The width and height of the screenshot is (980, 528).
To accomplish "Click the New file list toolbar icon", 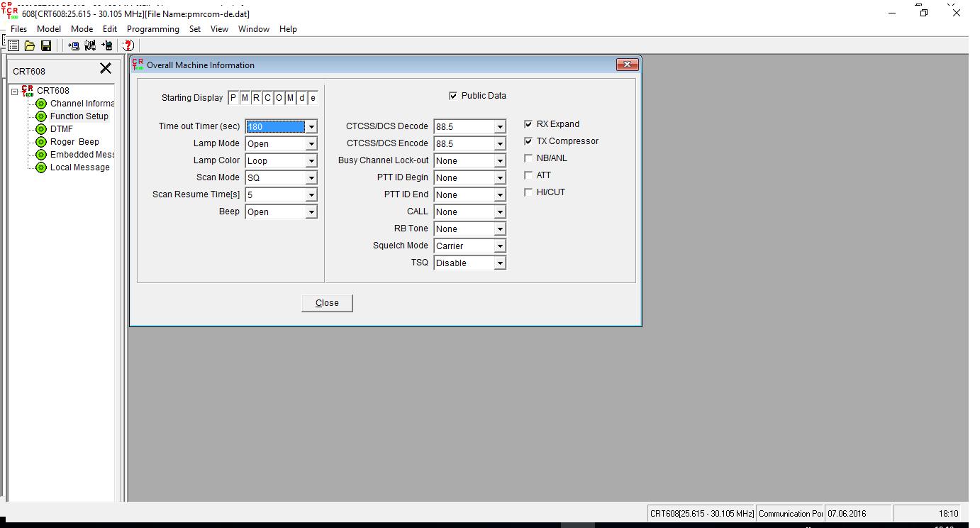I will [x=13, y=45].
